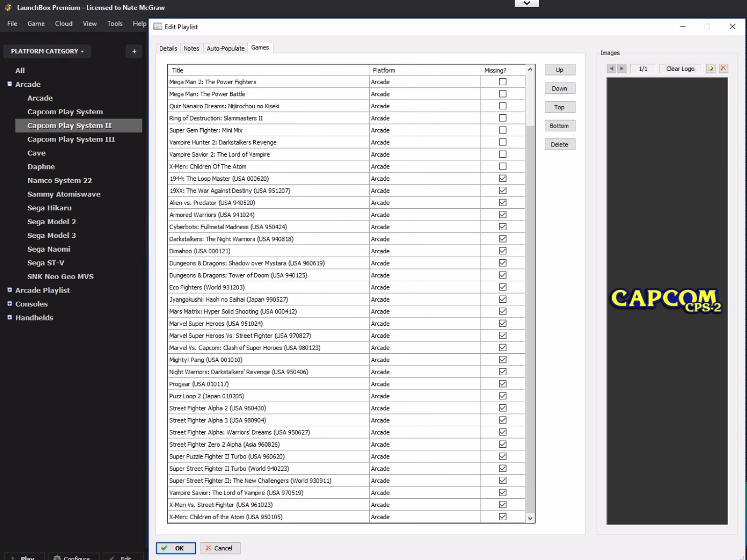Screen dimensions: 747x560
Task: Select row Dimahoo (USA 000121)
Action: (x=347, y=251)
